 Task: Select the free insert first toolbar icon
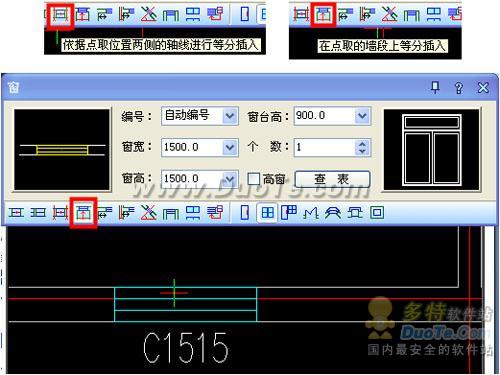tap(16, 213)
